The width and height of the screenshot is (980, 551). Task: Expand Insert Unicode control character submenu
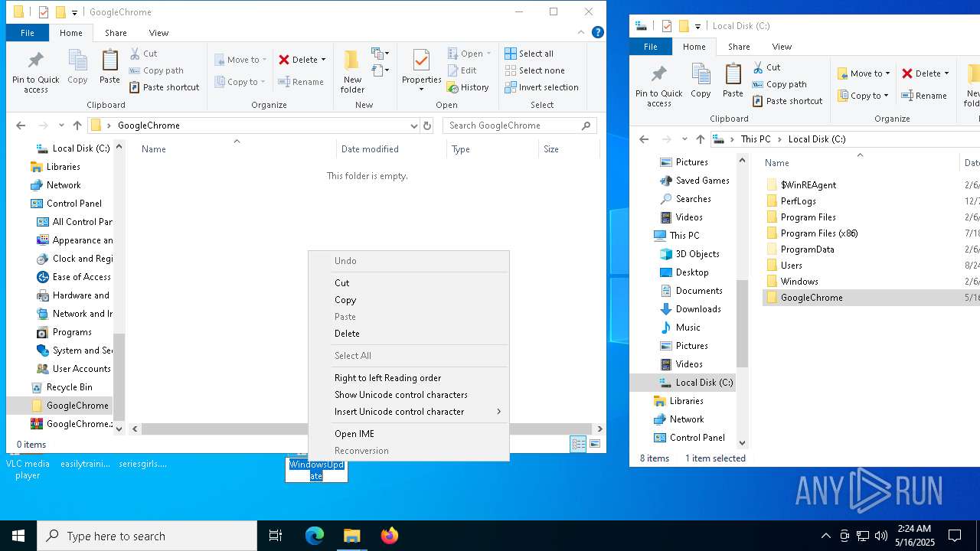[x=409, y=412]
